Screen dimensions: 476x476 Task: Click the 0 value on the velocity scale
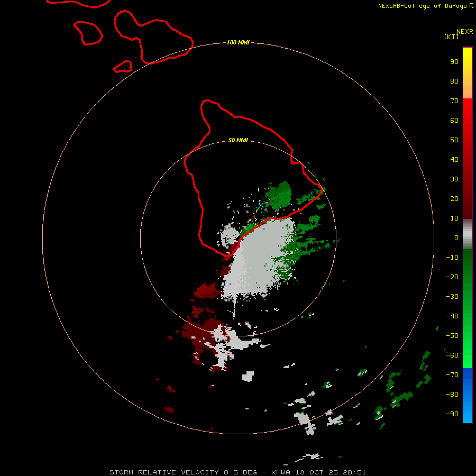pos(456,237)
